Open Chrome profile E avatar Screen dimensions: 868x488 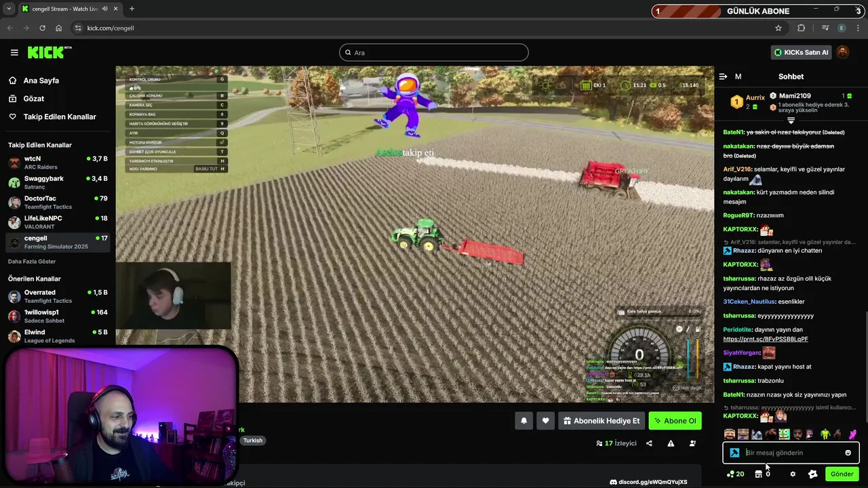point(842,28)
